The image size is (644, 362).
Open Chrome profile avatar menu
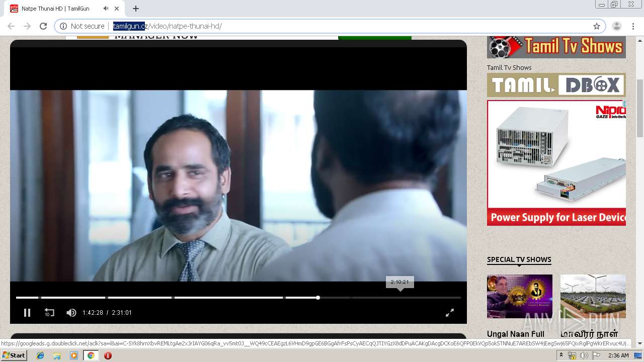coord(617,26)
